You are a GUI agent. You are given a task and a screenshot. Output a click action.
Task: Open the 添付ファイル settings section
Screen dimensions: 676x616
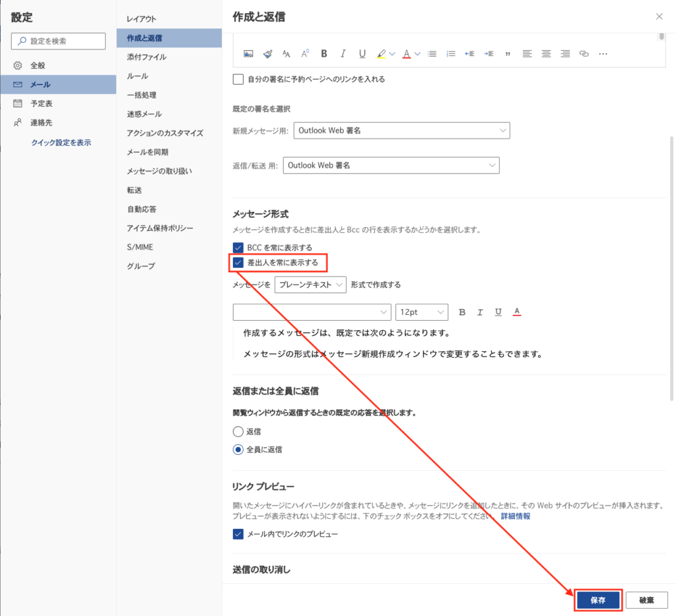pyautogui.click(x=147, y=57)
